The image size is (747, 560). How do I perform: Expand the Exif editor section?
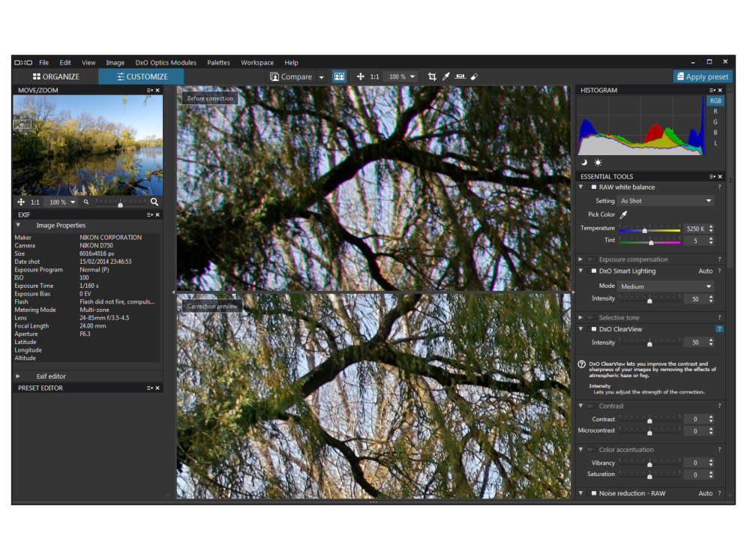coord(18,376)
